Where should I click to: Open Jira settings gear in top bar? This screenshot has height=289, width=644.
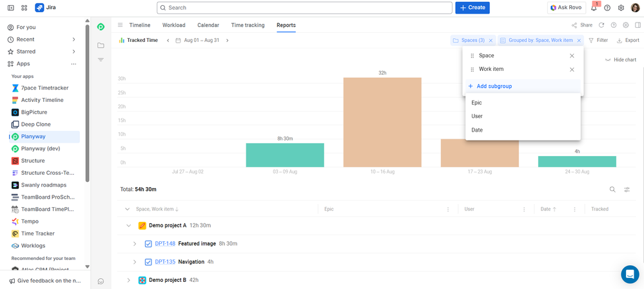621,8
